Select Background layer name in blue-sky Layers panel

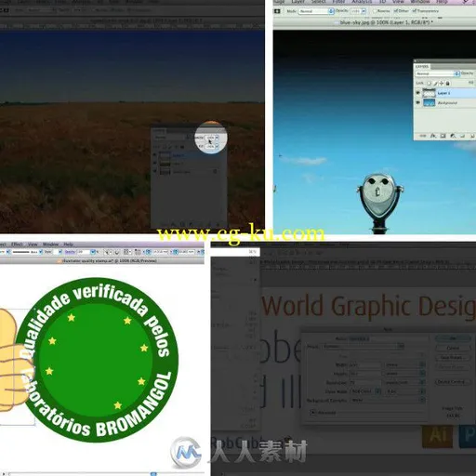pos(447,102)
